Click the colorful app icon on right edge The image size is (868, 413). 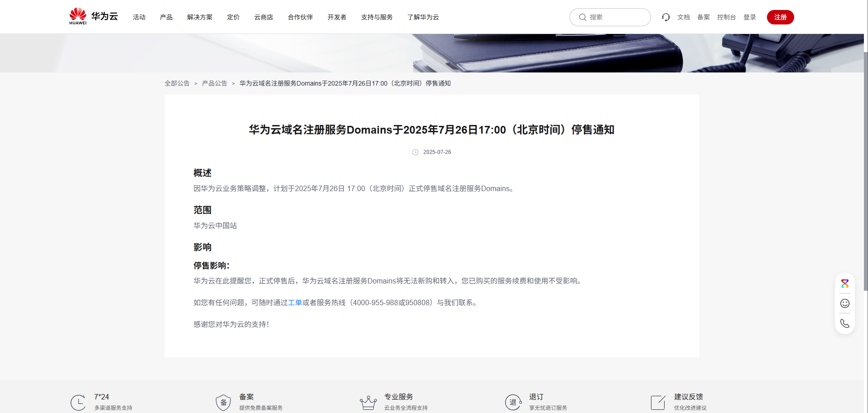coord(844,283)
